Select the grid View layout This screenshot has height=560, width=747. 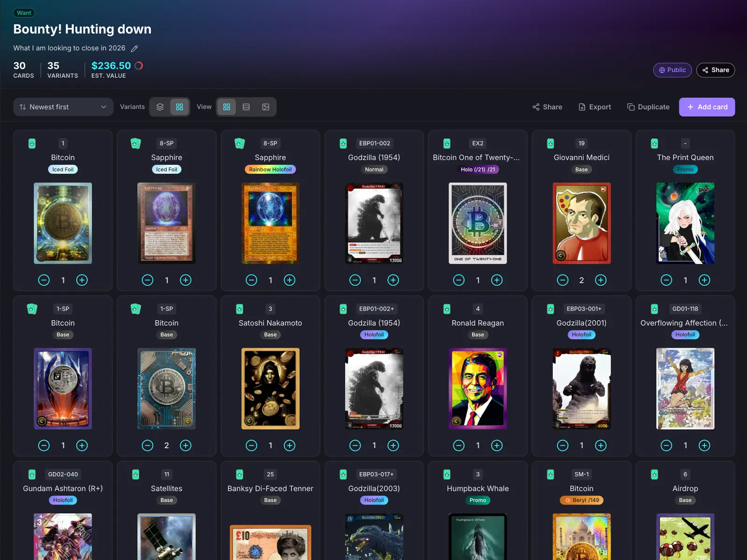(x=227, y=107)
